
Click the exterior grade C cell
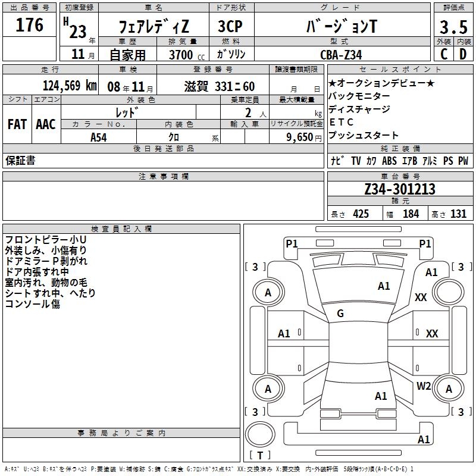pyautogui.click(x=444, y=54)
